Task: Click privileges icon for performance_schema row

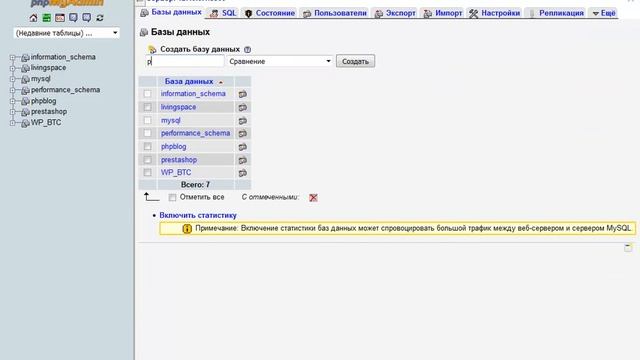Action: point(242,133)
